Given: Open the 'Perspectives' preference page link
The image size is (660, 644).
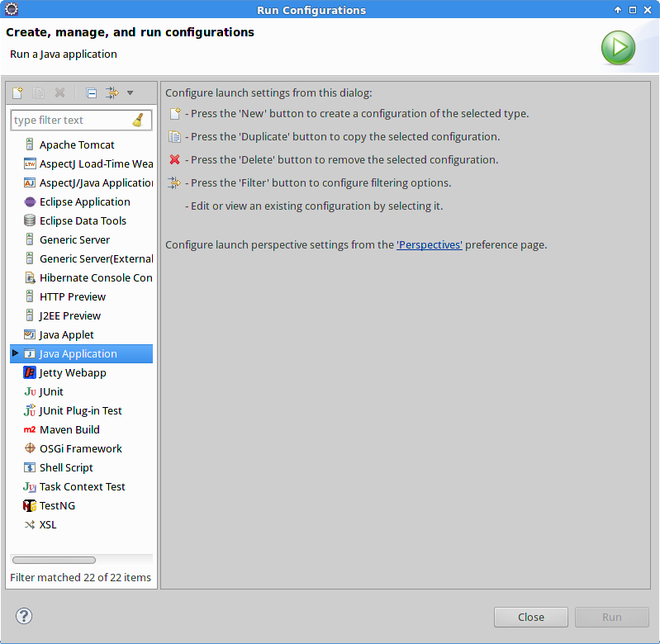Looking at the screenshot, I should (430, 245).
